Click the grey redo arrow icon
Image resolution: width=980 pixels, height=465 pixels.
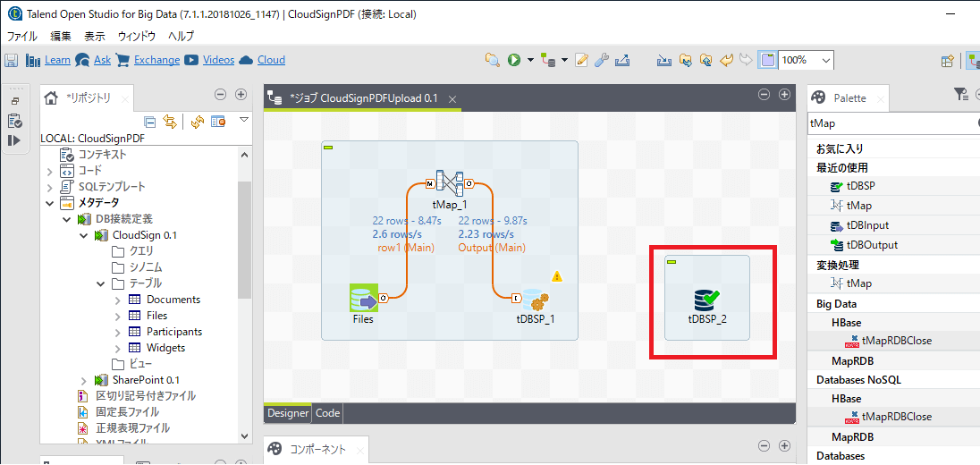point(746,60)
